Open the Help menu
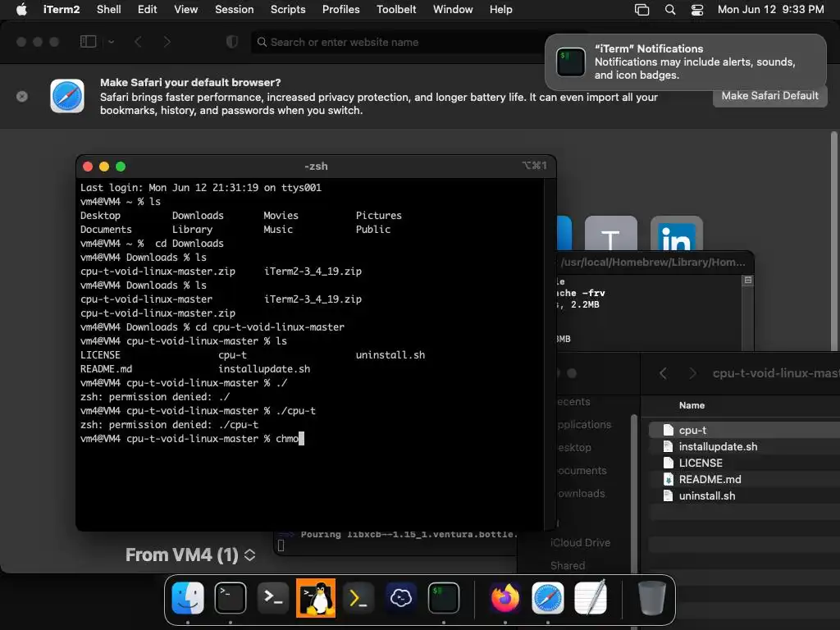The height and width of the screenshot is (630, 840). [501, 9]
